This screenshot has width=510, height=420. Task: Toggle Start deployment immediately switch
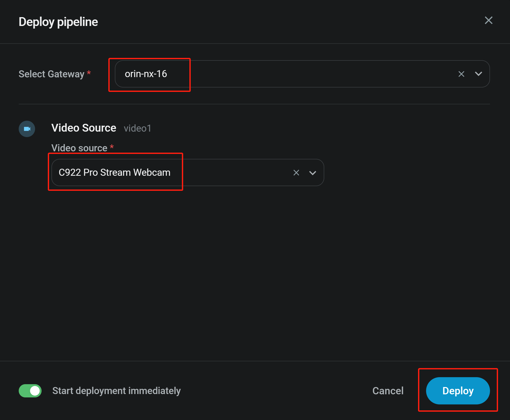[x=30, y=391]
